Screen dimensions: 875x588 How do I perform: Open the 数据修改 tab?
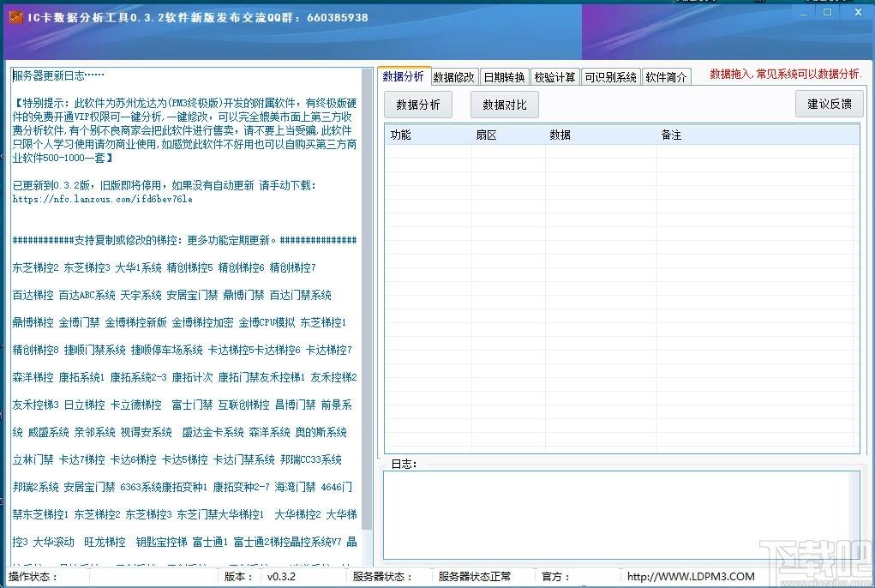[453, 77]
